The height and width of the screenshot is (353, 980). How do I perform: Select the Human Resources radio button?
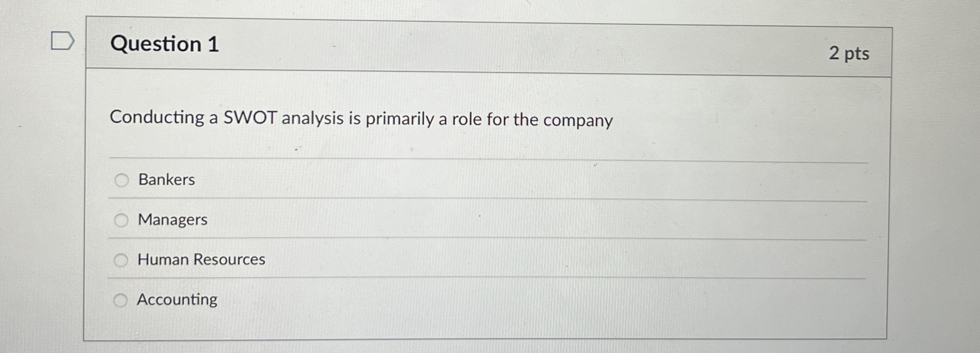(121, 260)
